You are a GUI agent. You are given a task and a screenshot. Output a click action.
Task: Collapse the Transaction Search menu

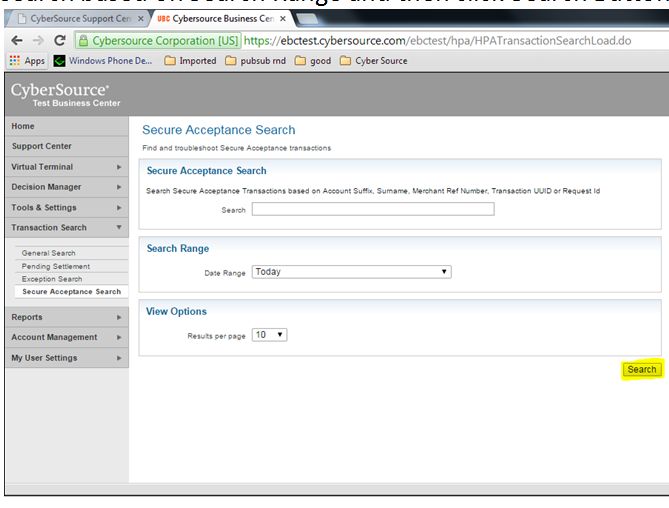tap(67, 228)
